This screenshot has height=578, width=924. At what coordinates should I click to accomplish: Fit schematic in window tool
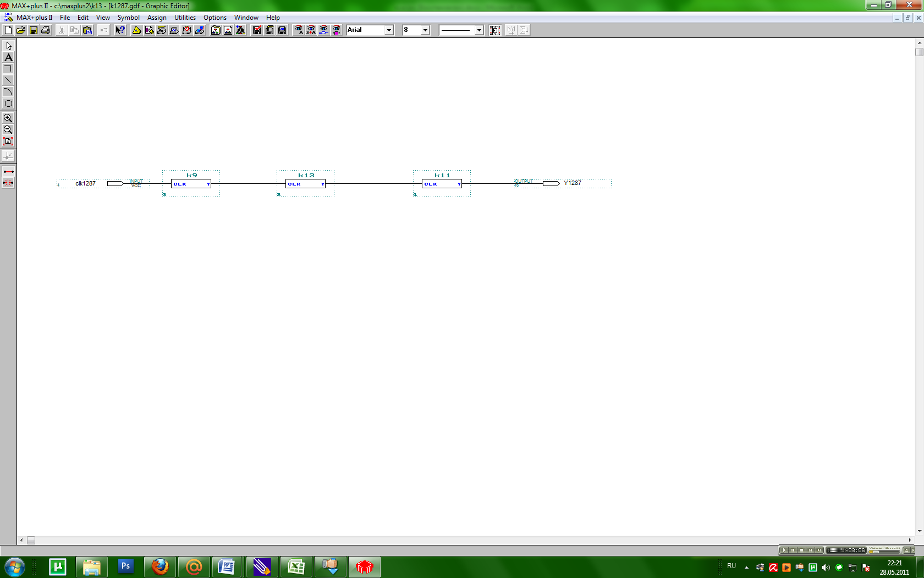(8, 141)
